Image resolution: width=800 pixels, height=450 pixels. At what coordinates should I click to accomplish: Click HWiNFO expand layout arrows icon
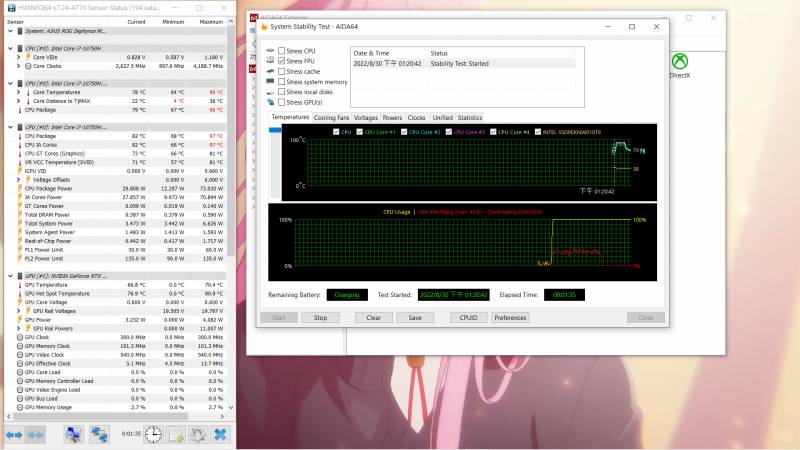pos(14,435)
